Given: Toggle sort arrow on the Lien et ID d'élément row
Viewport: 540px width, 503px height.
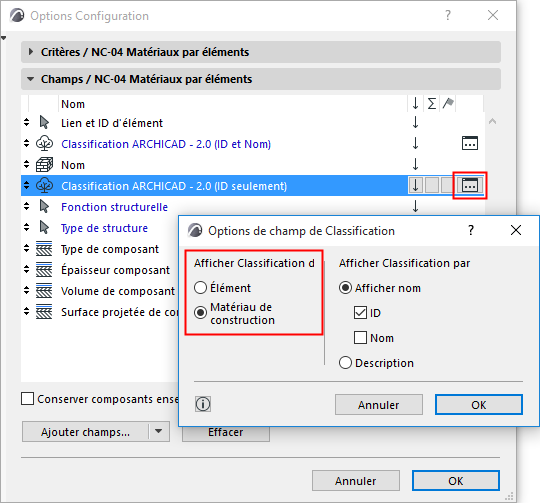Looking at the screenshot, I should pyautogui.click(x=416, y=122).
